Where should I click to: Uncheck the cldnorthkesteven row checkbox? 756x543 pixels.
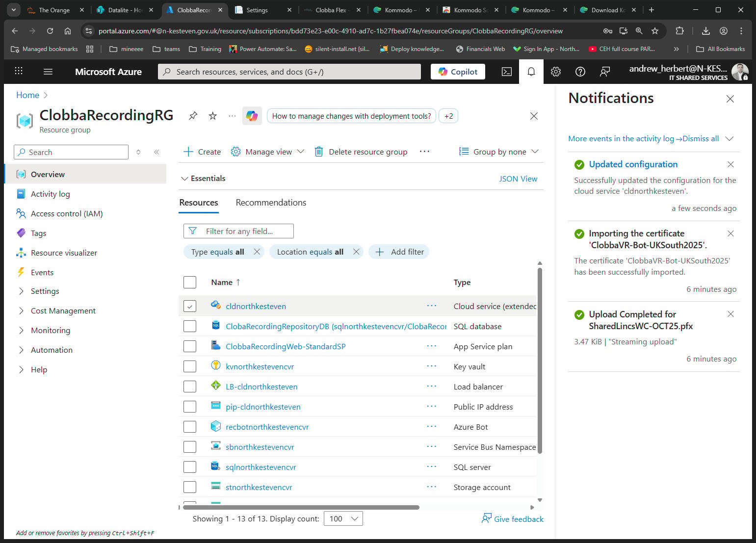coord(190,306)
